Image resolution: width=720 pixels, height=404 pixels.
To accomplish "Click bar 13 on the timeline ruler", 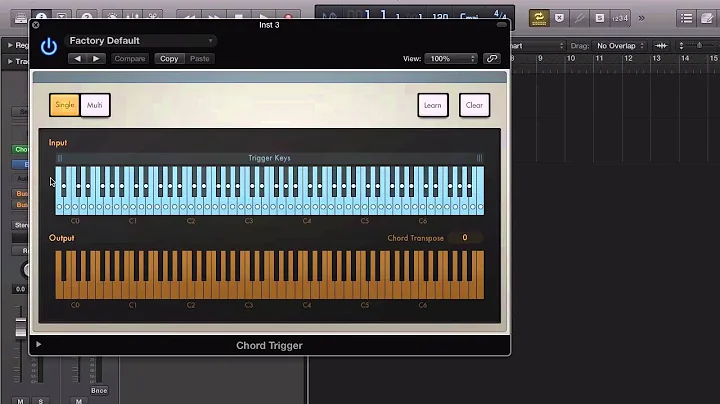I will [x=656, y=58].
